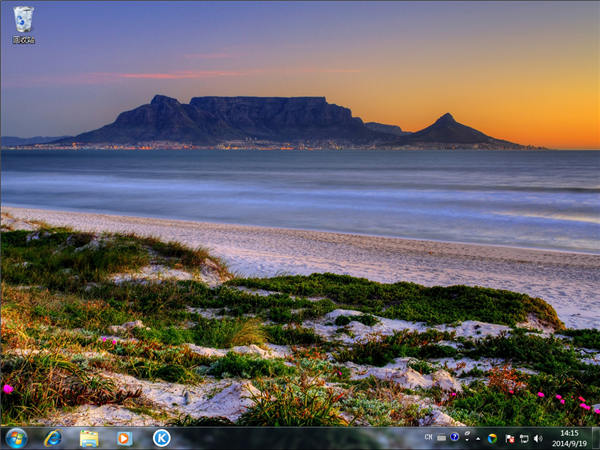Show hidden system tray icons
The image size is (600, 450).
point(477,438)
